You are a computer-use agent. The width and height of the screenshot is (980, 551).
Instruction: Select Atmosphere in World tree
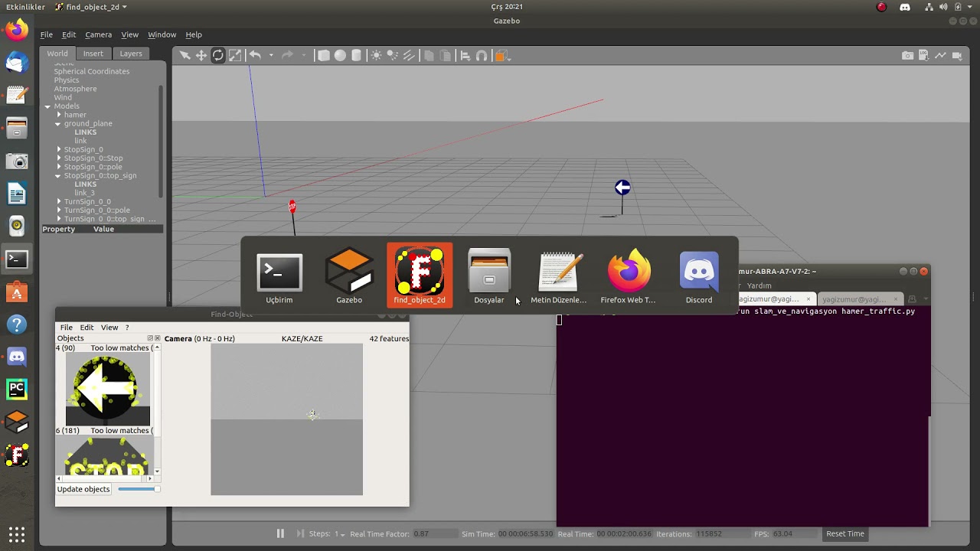point(75,89)
